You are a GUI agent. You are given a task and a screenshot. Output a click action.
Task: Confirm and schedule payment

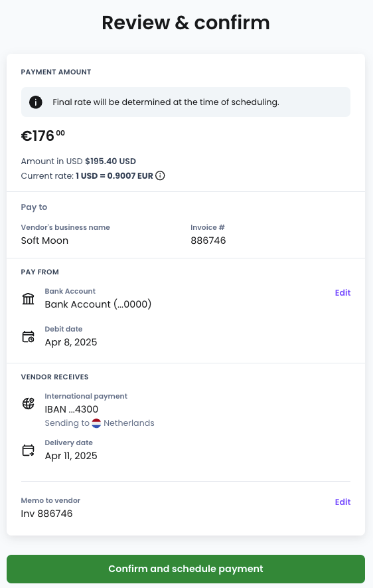186,569
